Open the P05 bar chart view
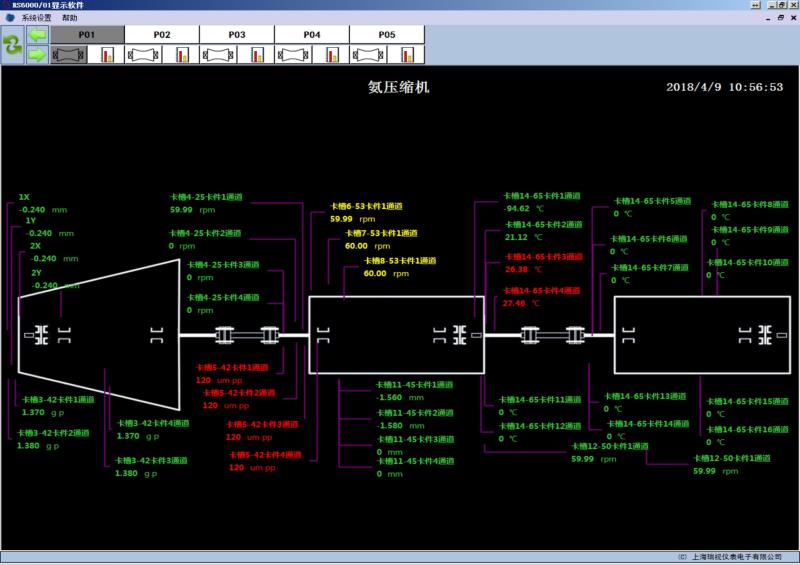800x565 pixels. point(407,55)
